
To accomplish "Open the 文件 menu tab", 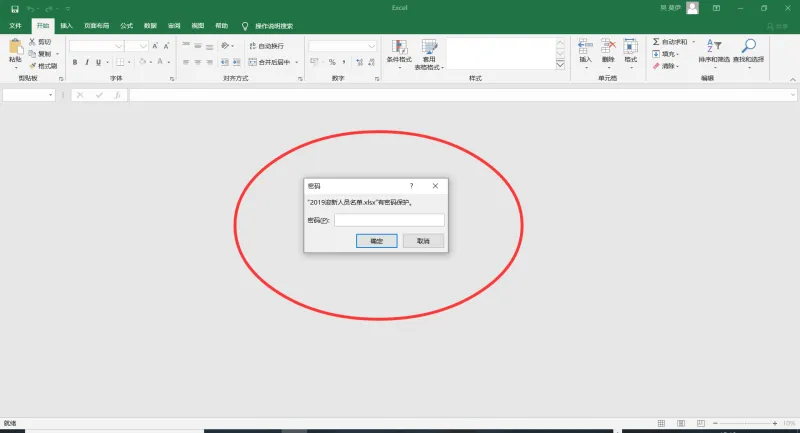I will [x=15, y=26].
